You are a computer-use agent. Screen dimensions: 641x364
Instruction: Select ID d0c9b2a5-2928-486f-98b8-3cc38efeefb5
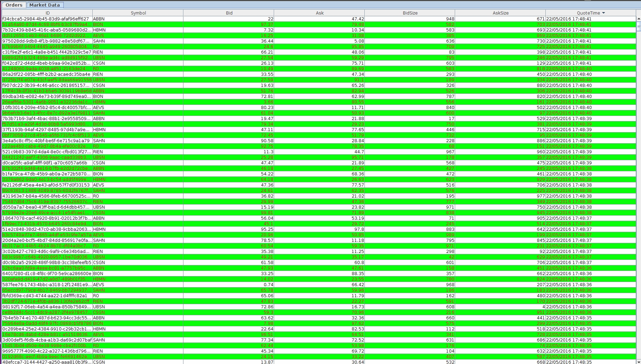point(47,263)
